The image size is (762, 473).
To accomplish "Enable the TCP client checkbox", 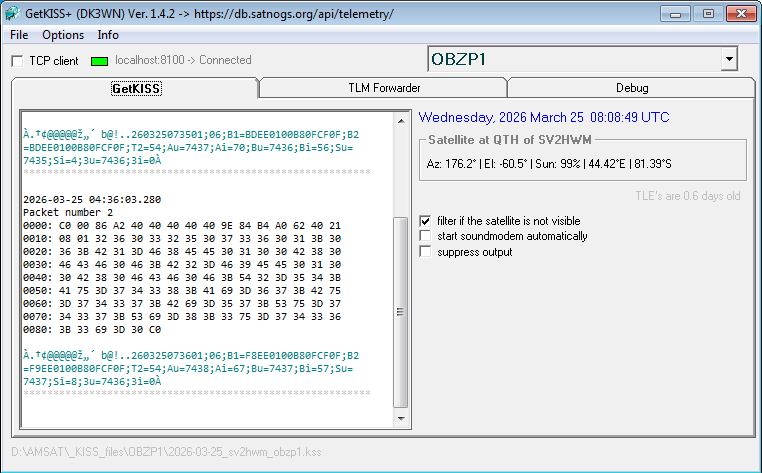I will point(17,61).
